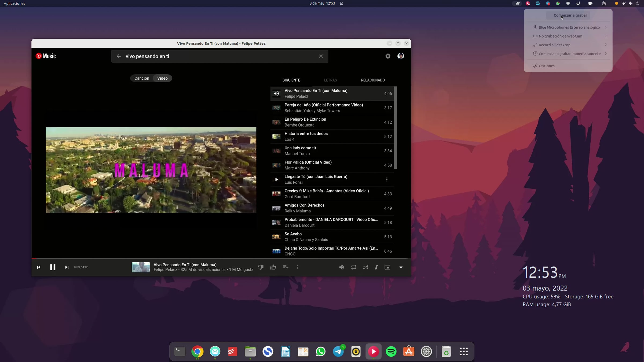Screen dimensions: 644x362
Task: Open the Aplicaciones menu
Action: pyautogui.click(x=14, y=3)
